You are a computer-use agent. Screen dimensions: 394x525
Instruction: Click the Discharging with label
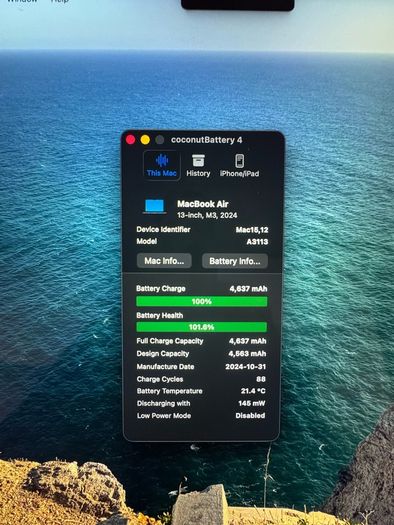pyautogui.click(x=163, y=403)
